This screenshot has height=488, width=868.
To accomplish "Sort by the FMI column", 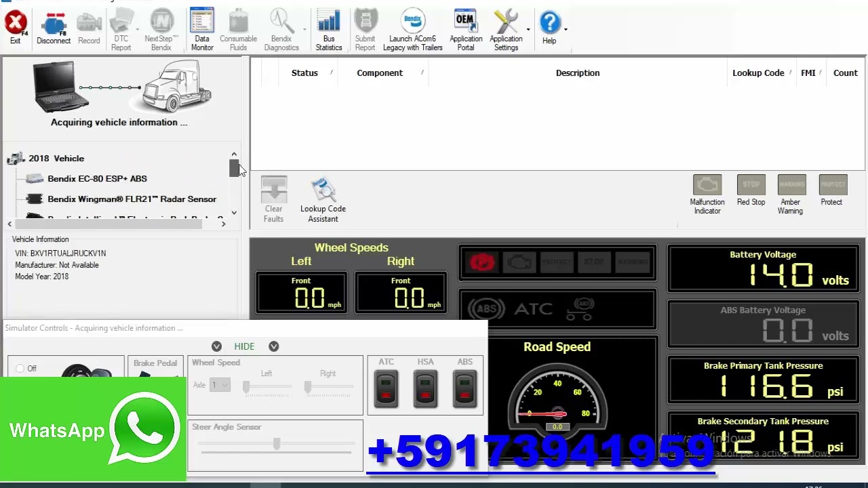I will (808, 73).
